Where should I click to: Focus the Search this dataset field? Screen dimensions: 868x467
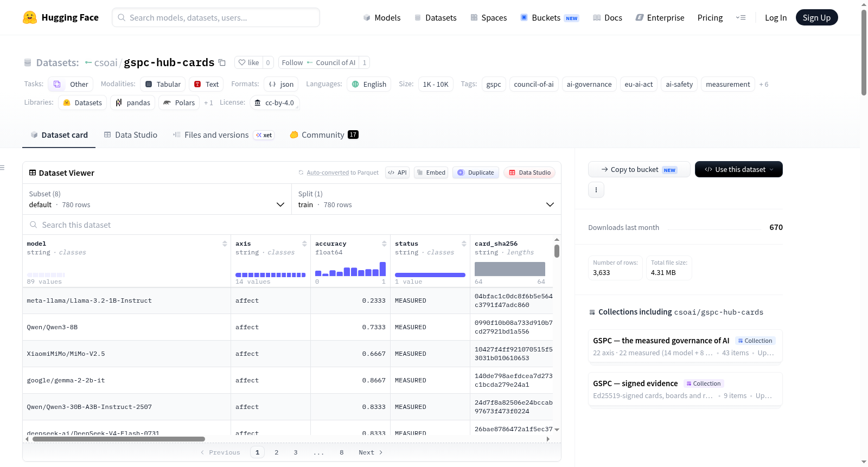[292, 225]
